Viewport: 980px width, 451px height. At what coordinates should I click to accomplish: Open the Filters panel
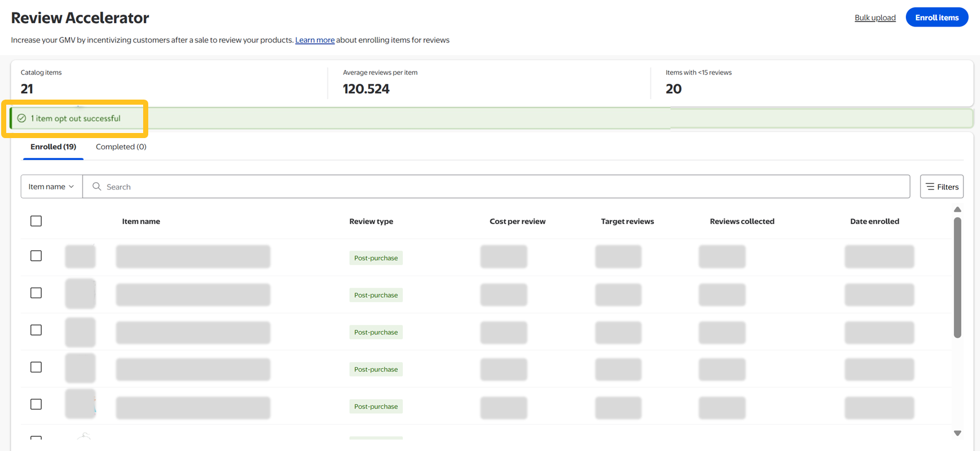(x=942, y=187)
